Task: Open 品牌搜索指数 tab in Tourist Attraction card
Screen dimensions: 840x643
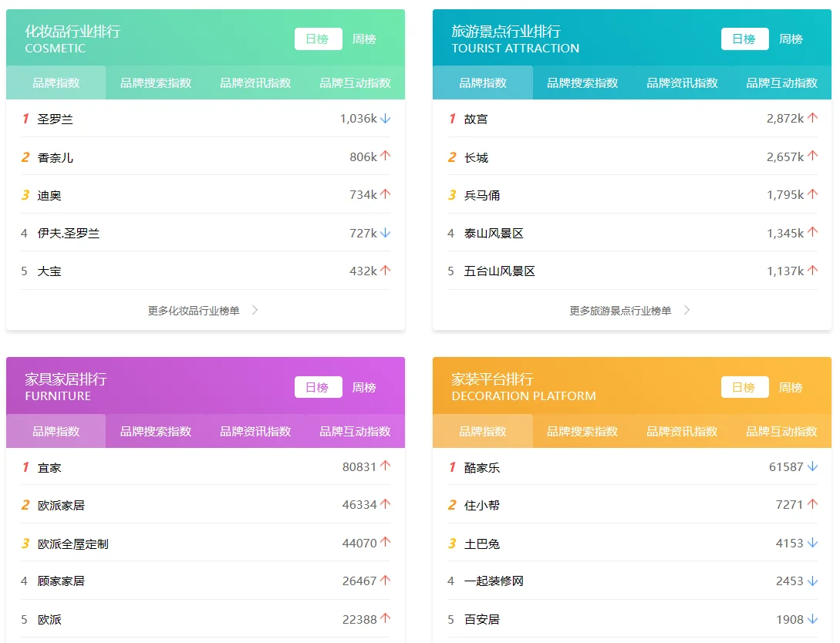Action: pos(582,83)
